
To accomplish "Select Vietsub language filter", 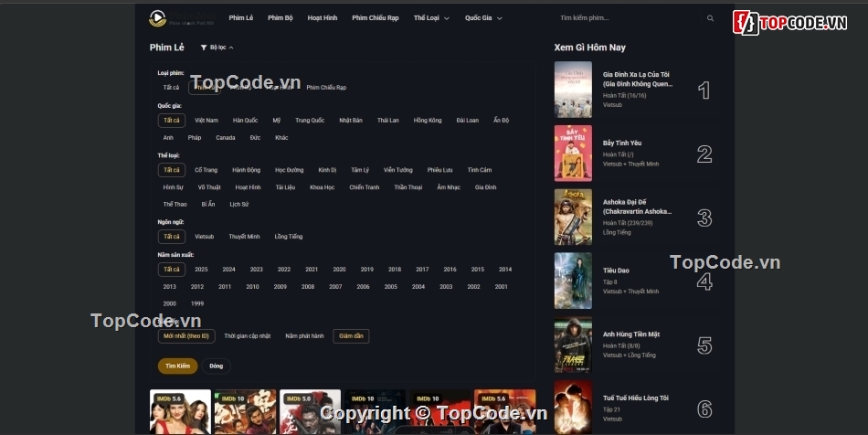I will point(205,237).
